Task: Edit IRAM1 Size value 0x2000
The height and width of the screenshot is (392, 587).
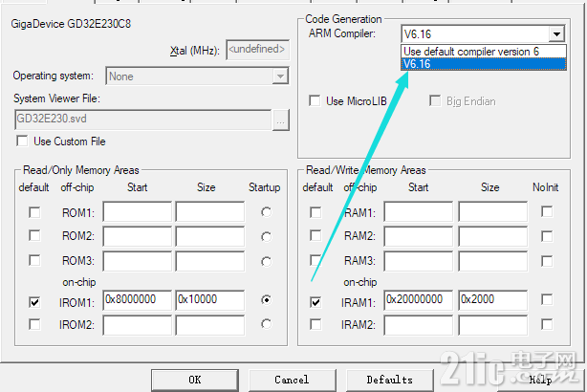Action: [493, 300]
